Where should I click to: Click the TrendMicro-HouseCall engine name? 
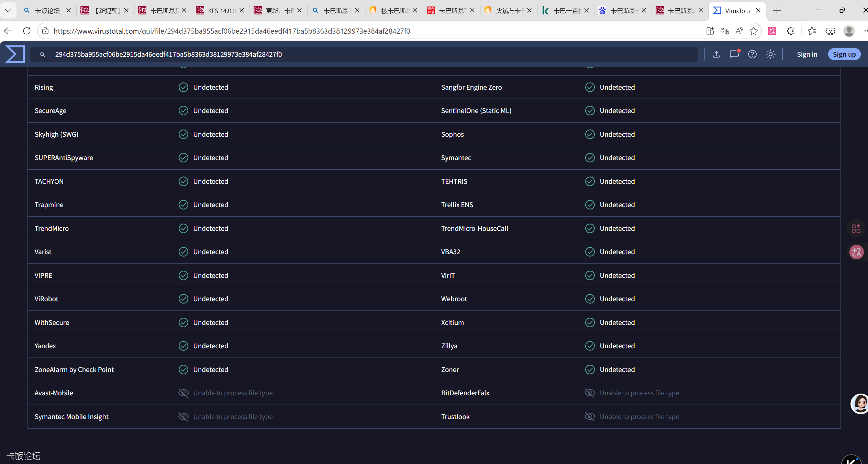pyautogui.click(x=475, y=228)
